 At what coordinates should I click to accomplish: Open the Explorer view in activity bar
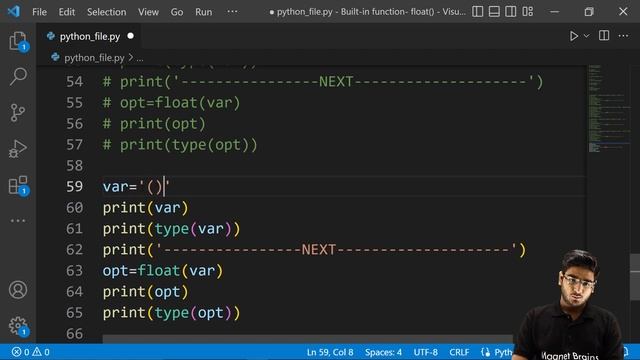[18, 41]
